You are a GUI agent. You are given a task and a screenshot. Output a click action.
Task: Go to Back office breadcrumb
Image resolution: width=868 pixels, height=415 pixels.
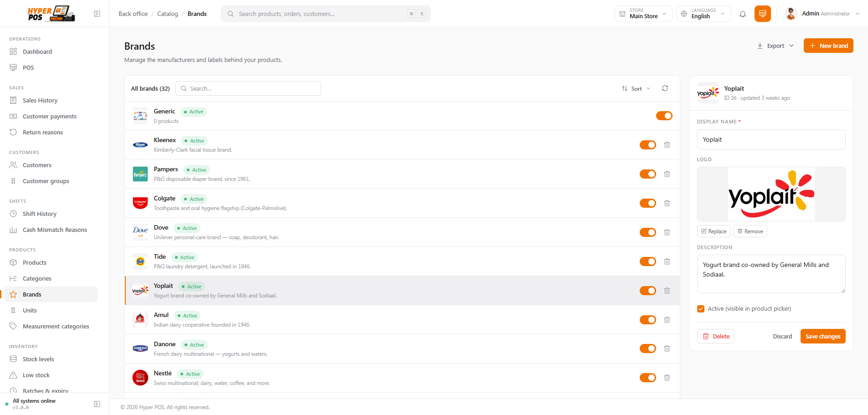pyautogui.click(x=133, y=14)
